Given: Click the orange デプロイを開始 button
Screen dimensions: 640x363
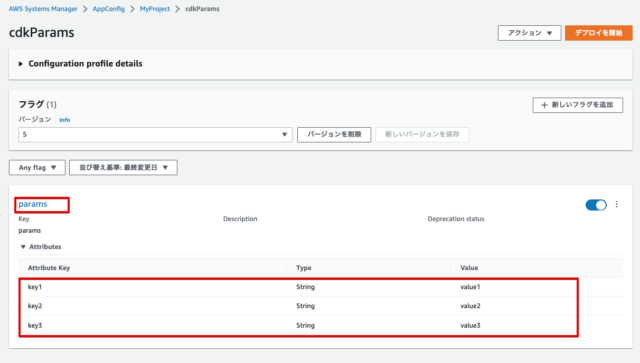Looking at the screenshot, I should click(x=599, y=33).
